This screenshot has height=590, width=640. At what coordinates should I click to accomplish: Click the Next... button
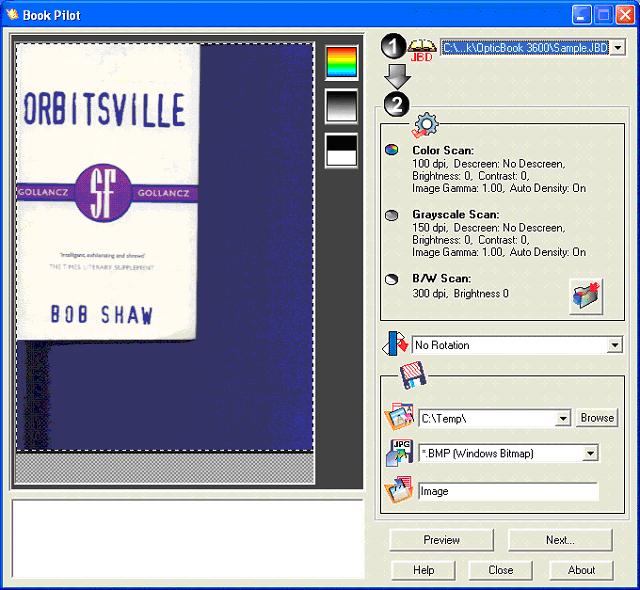point(560,540)
